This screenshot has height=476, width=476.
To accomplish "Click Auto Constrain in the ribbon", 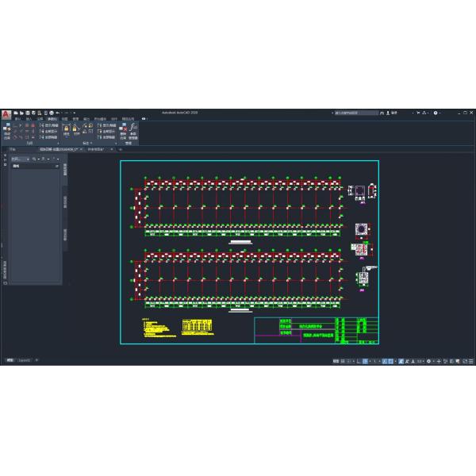I will pyautogui.click(x=6, y=129).
